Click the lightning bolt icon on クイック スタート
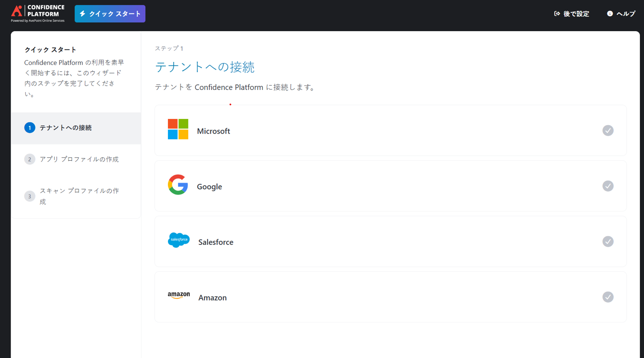The height and width of the screenshot is (358, 644). pos(82,13)
